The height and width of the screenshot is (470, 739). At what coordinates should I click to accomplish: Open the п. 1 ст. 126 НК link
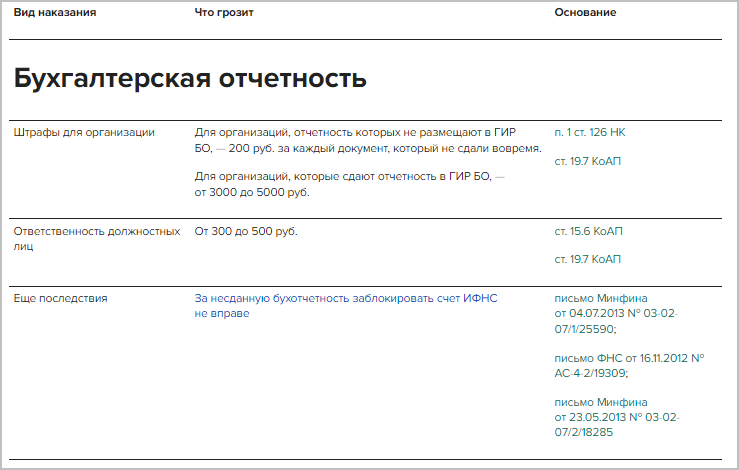[589, 132]
